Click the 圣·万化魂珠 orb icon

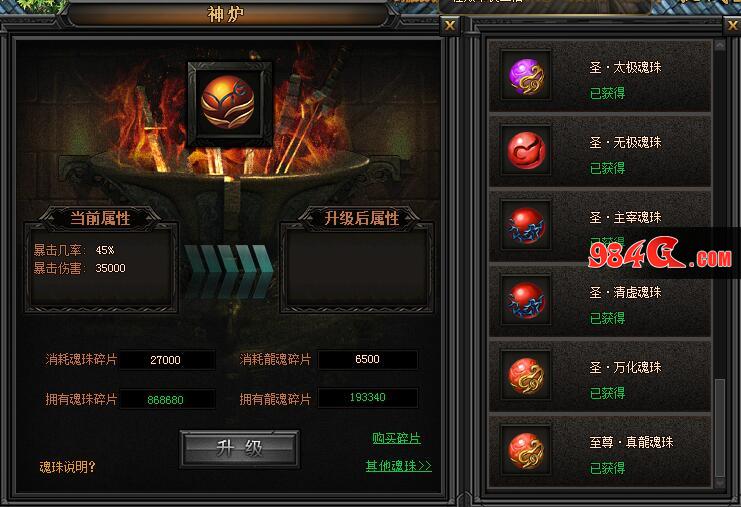point(526,375)
